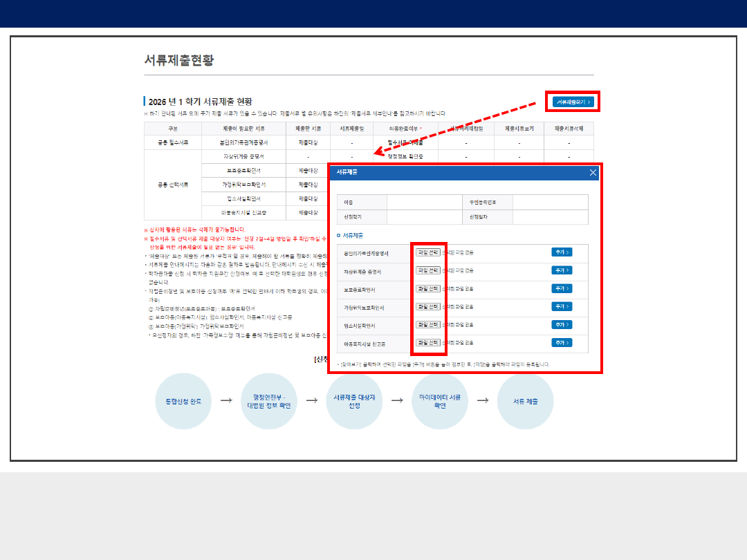The image size is (747, 560).
Task: Select the final 서류 제출 step circle
Action: click(525, 401)
